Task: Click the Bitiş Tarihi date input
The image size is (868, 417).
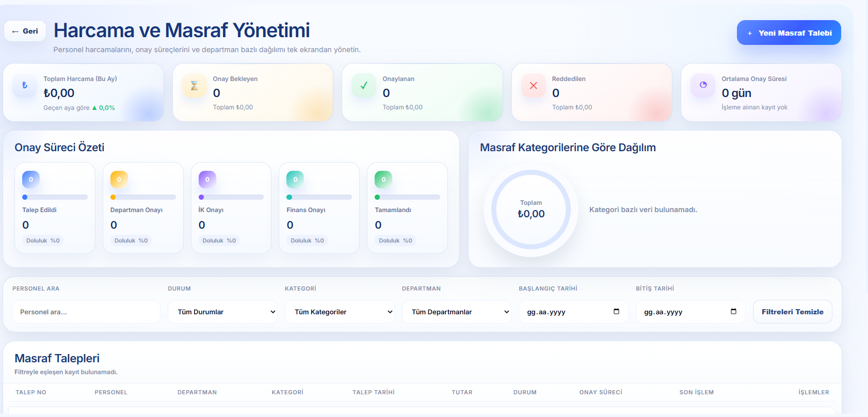Action: pyautogui.click(x=690, y=312)
